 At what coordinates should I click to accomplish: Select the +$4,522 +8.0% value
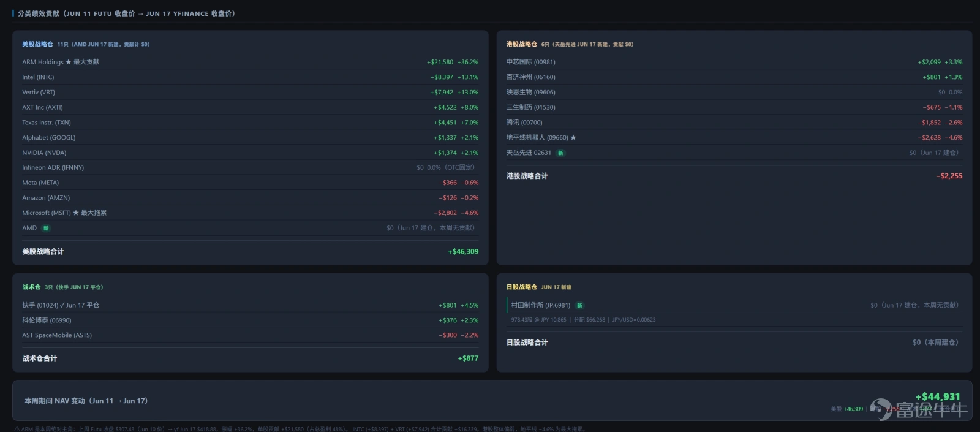pyautogui.click(x=456, y=107)
